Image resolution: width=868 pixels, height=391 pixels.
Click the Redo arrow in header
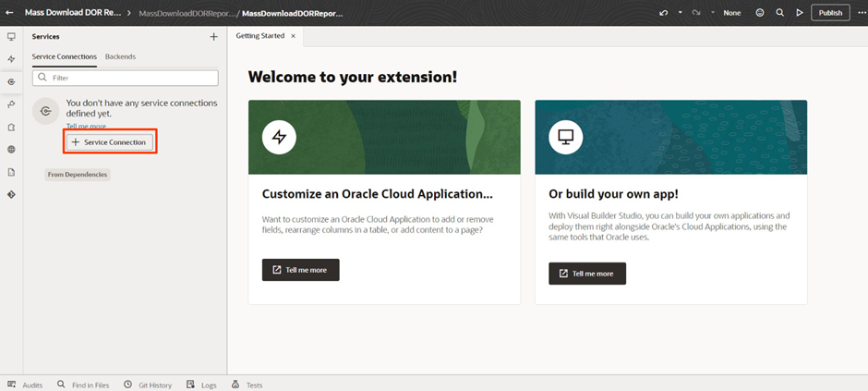(696, 13)
